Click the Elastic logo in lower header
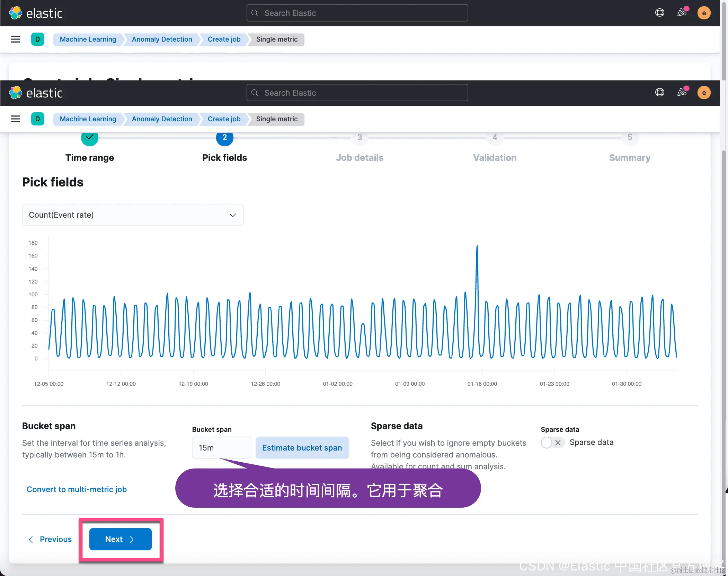Image resolution: width=728 pixels, height=576 pixels. click(36, 93)
